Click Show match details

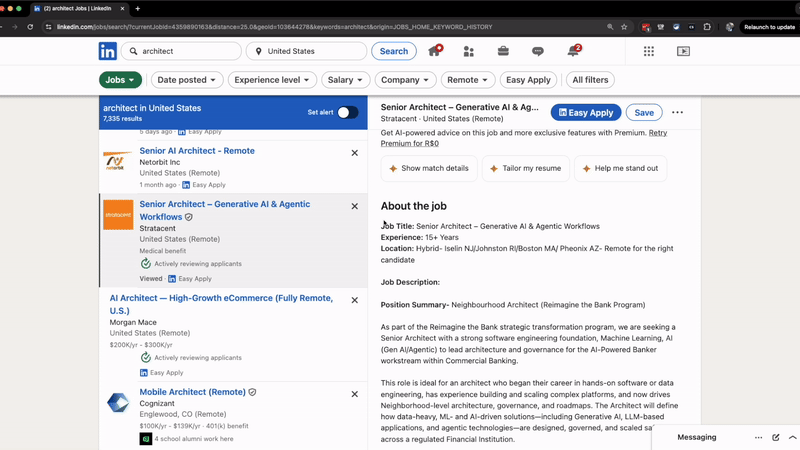(429, 168)
